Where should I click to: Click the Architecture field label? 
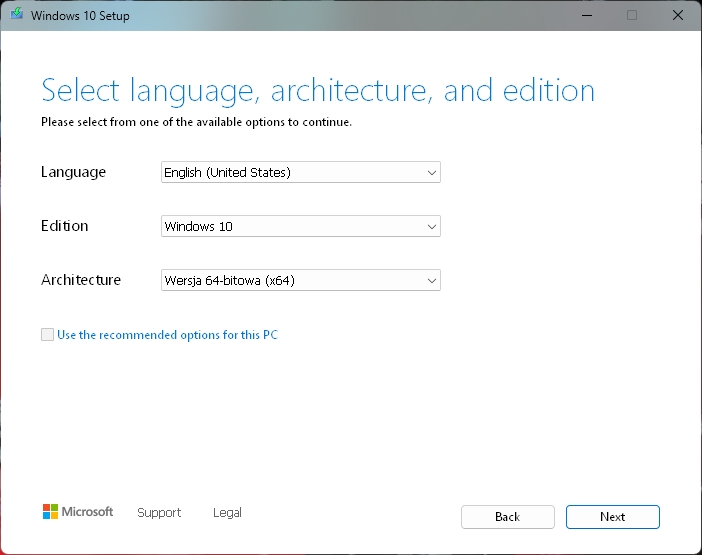click(x=81, y=280)
